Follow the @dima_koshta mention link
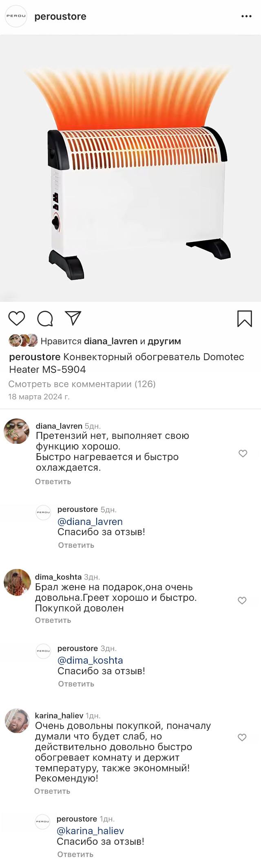 (90, 660)
